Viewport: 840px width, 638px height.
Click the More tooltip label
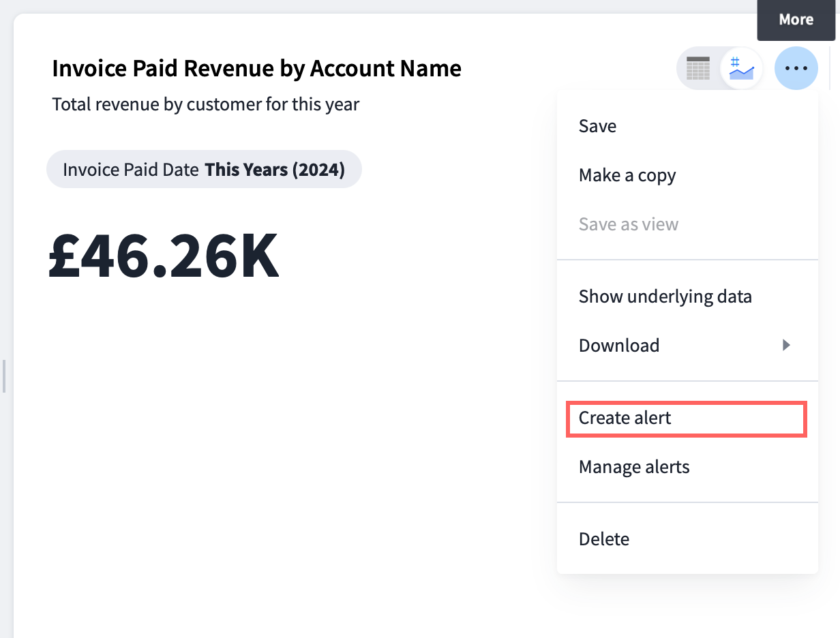[796, 20]
